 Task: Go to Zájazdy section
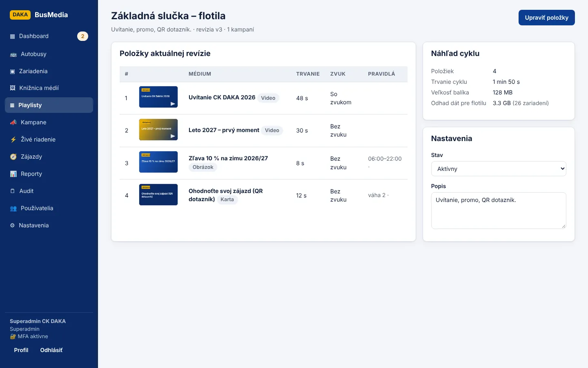49,157
